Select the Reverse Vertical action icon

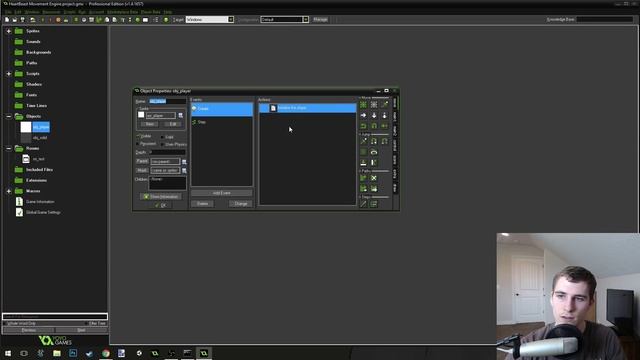click(x=374, y=126)
